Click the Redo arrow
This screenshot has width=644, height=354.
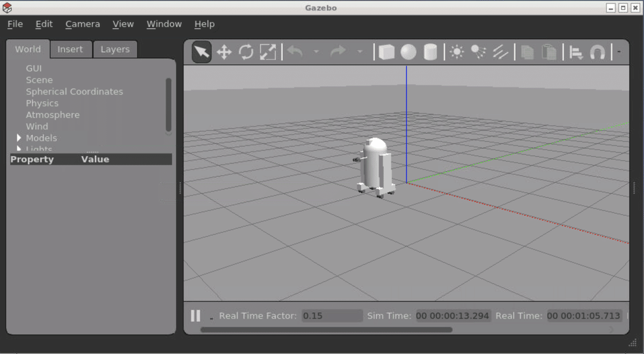point(338,52)
